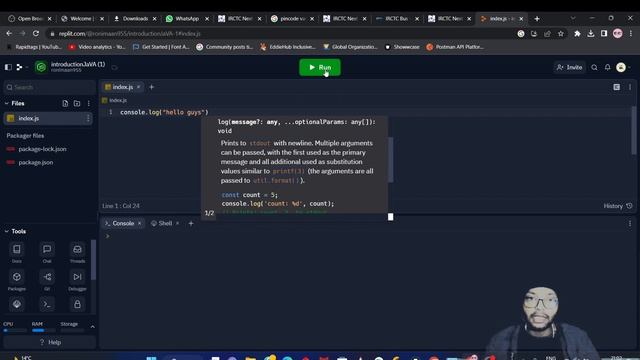Open the editor pane three-dot menu
Image resolution: width=640 pixels, height=360 pixels.
click(x=630, y=87)
